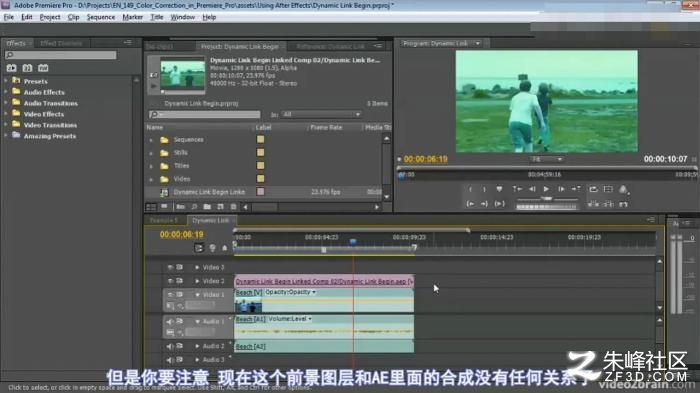Open the Title menu

157,17
